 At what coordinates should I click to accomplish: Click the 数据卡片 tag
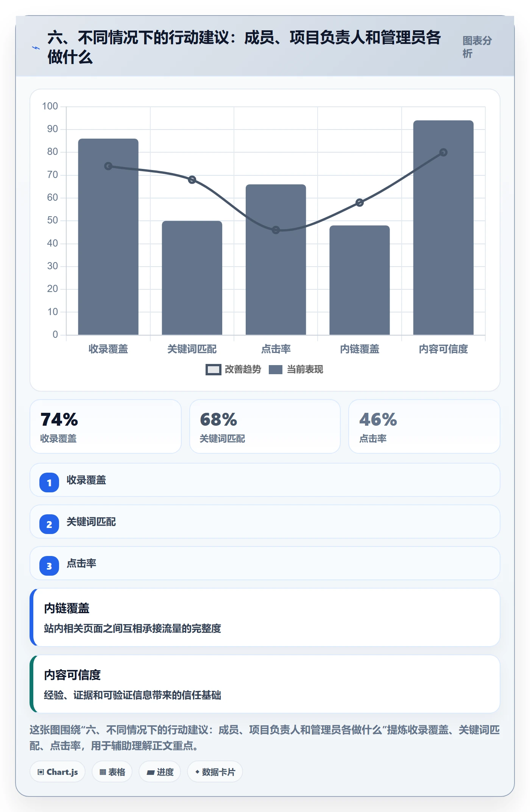point(215,772)
